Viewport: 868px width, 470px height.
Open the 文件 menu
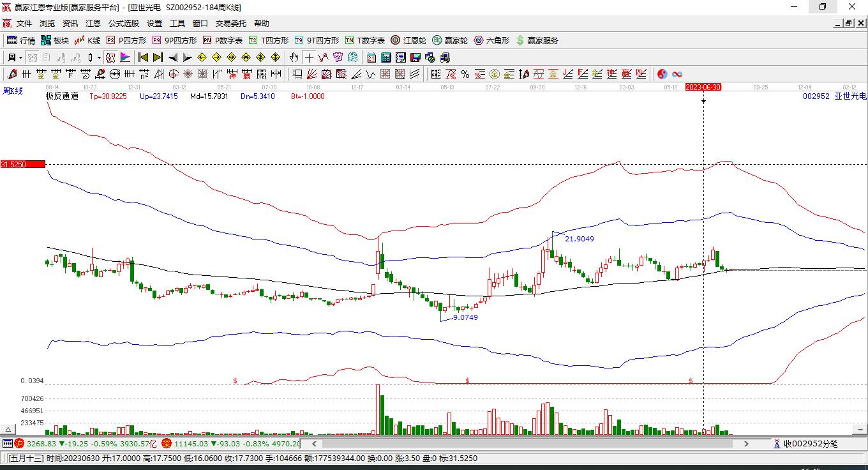click(x=24, y=24)
